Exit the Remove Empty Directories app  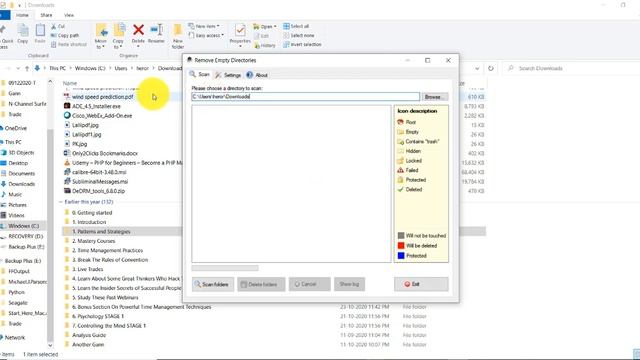click(x=421, y=284)
